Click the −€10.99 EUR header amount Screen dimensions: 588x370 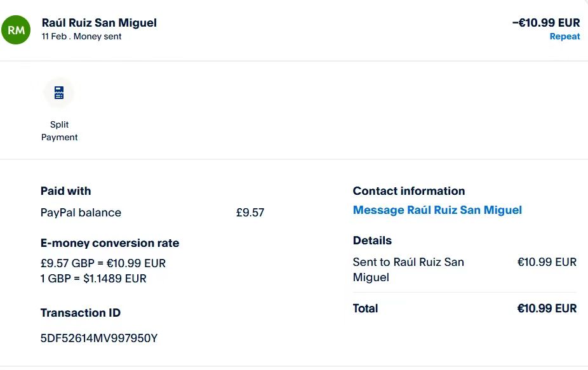click(545, 23)
